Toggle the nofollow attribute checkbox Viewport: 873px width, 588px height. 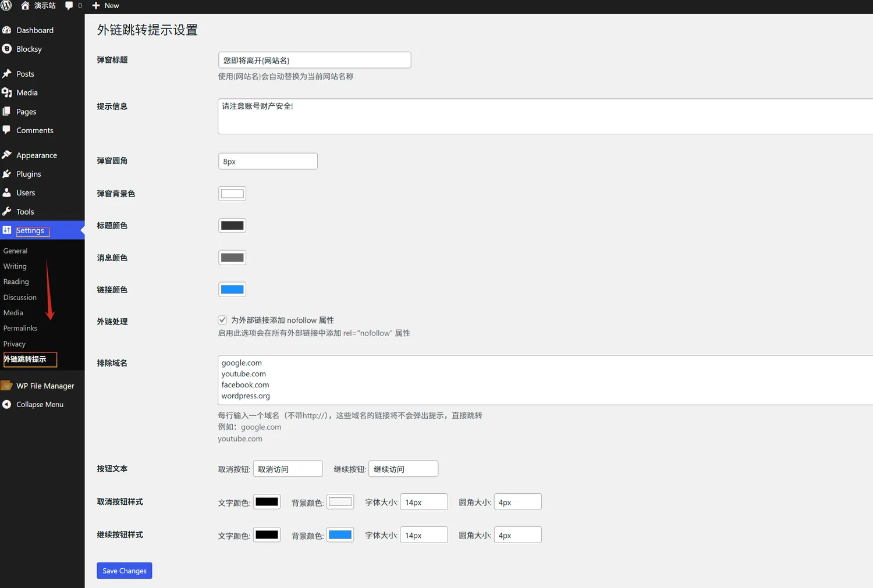pos(222,320)
